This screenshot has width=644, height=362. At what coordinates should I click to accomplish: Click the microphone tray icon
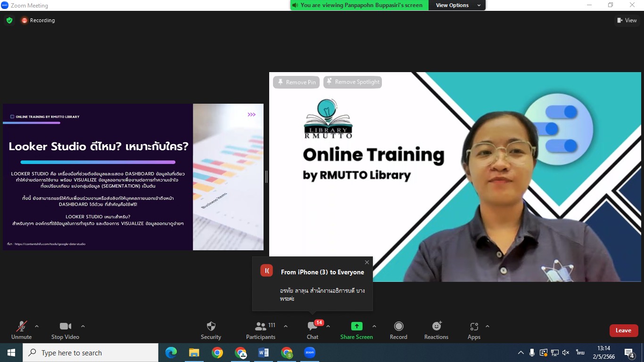coord(532,353)
